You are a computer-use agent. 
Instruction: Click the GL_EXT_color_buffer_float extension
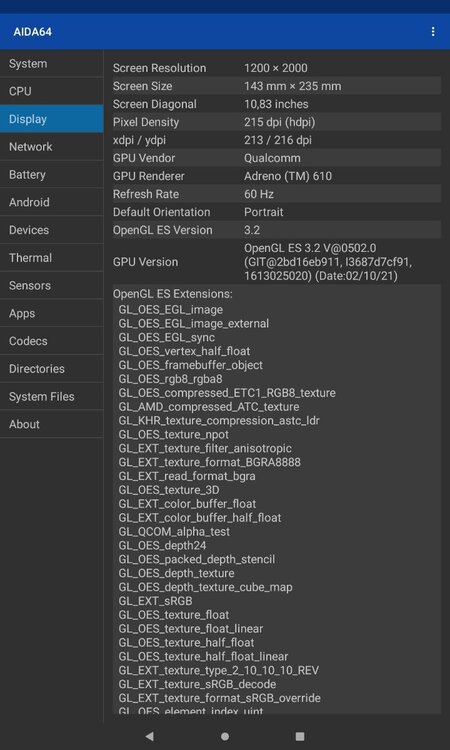pyautogui.click(x=187, y=504)
